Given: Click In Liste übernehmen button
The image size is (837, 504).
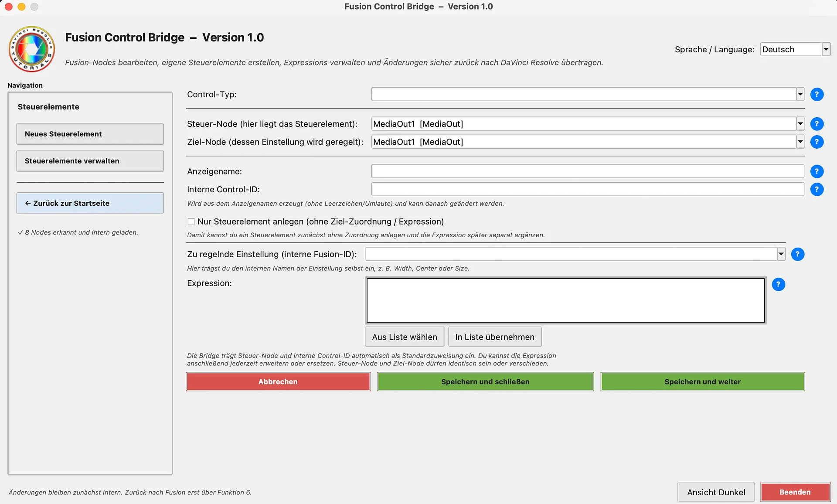Looking at the screenshot, I should pyautogui.click(x=495, y=337).
